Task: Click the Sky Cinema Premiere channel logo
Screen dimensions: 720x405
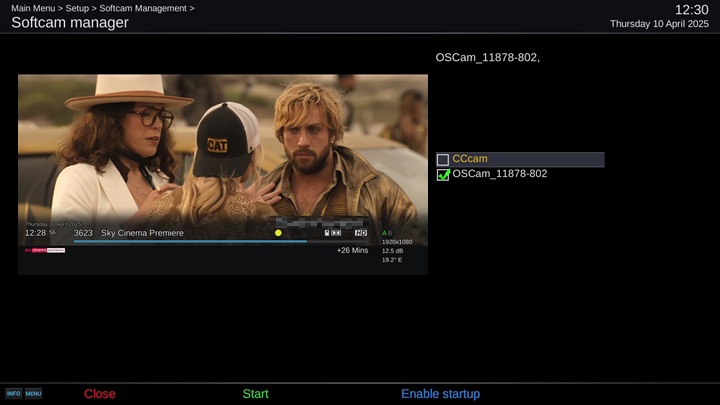Action: pos(45,250)
